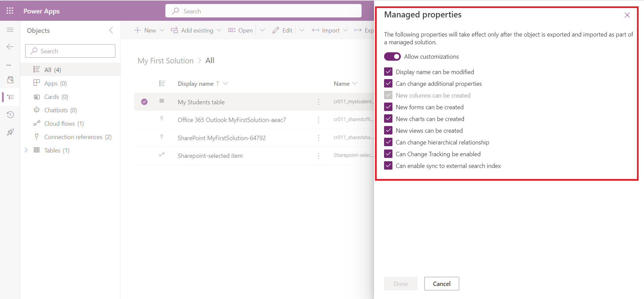Turn off Allow customizations toggle
The width and height of the screenshot is (644, 299).
point(392,57)
